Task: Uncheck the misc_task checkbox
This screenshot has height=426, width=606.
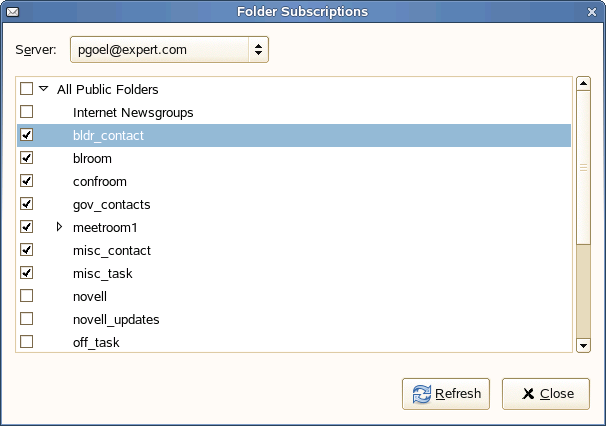Action: click(27, 273)
